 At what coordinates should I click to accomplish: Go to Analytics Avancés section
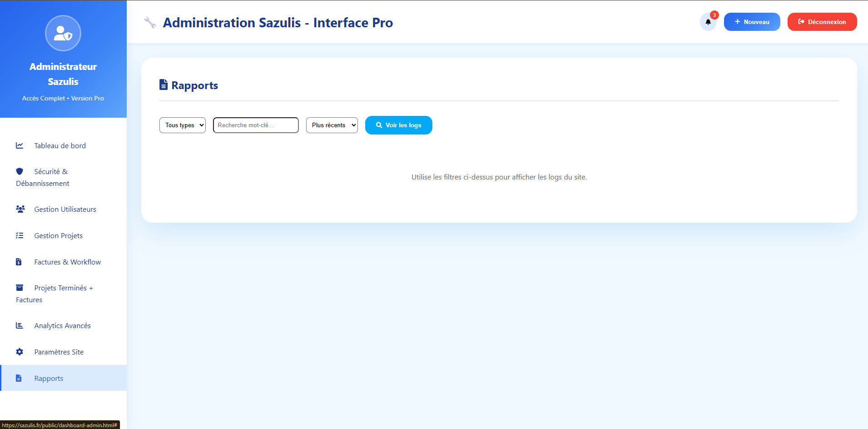click(62, 325)
